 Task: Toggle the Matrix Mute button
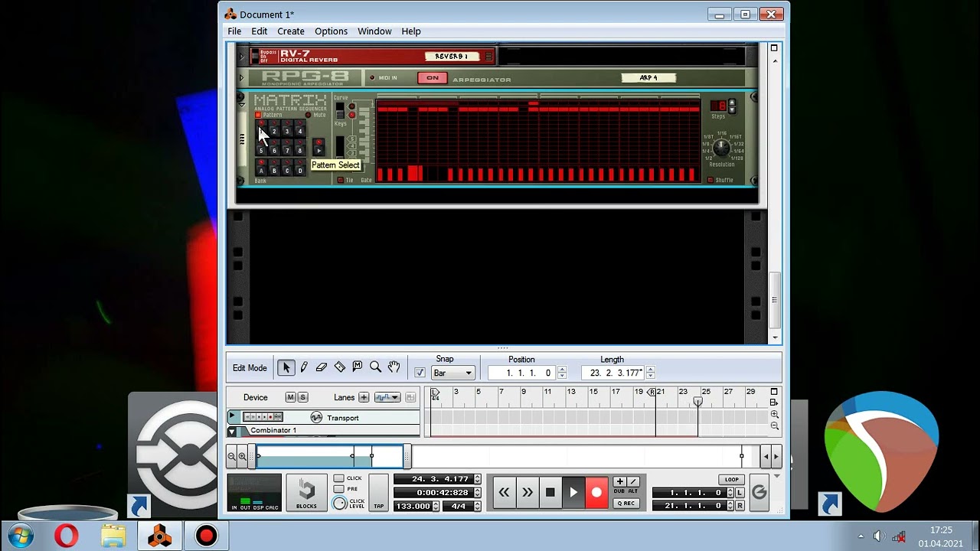(309, 116)
